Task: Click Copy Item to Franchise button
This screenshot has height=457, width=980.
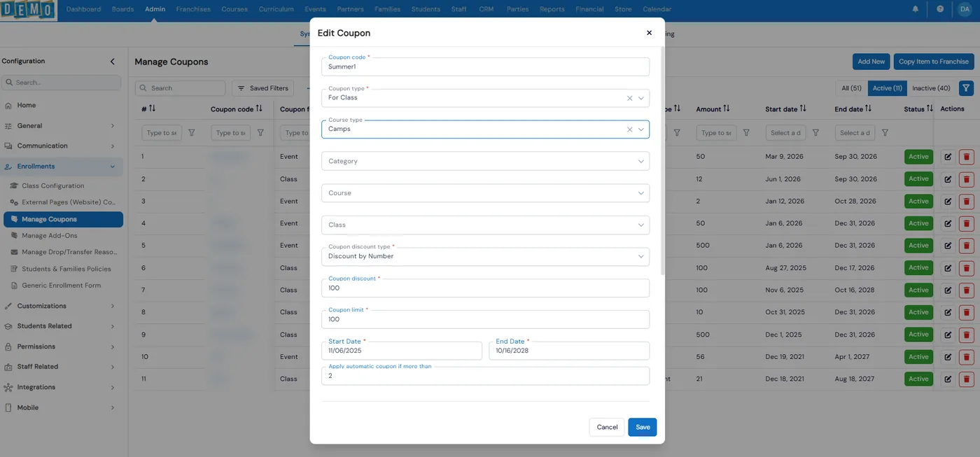Action: click(933, 62)
